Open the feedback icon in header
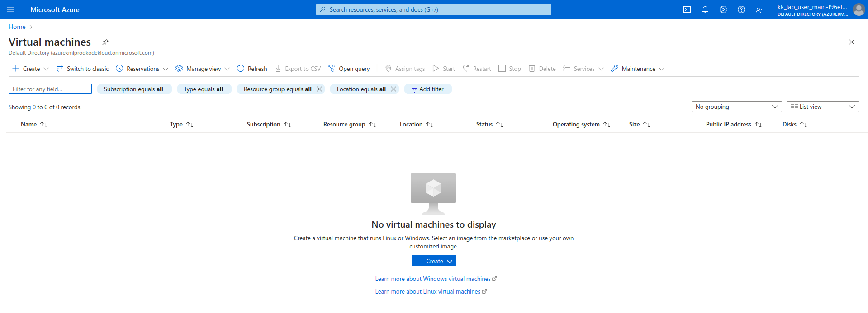 pos(759,9)
